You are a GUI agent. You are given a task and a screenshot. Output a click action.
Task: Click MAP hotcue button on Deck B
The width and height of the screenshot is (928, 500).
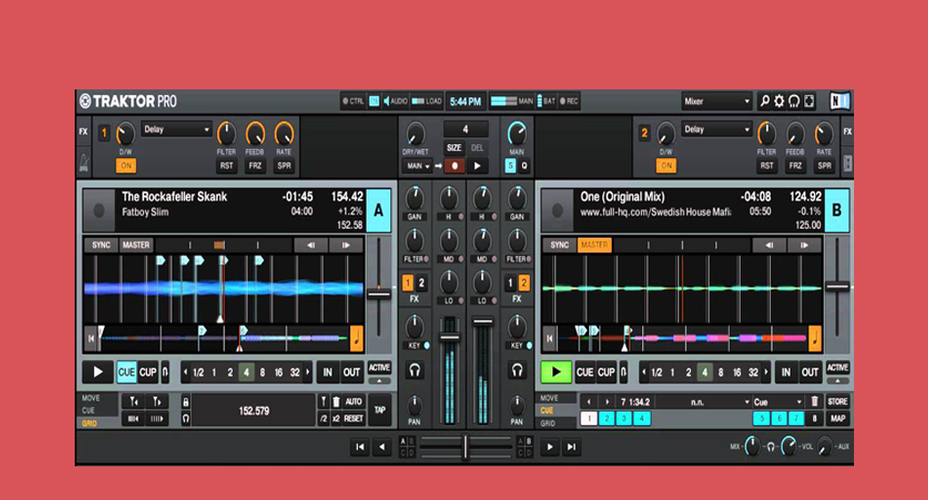point(837,418)
